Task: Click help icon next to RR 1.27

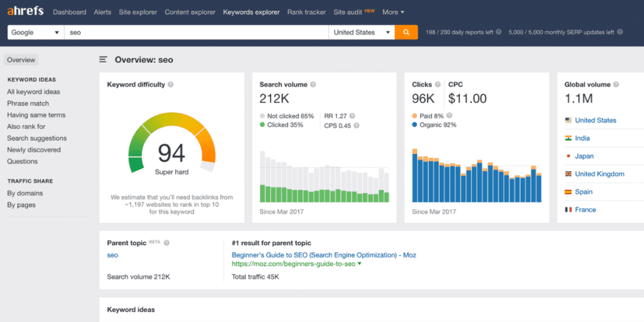Action: [x=352, y=116]
